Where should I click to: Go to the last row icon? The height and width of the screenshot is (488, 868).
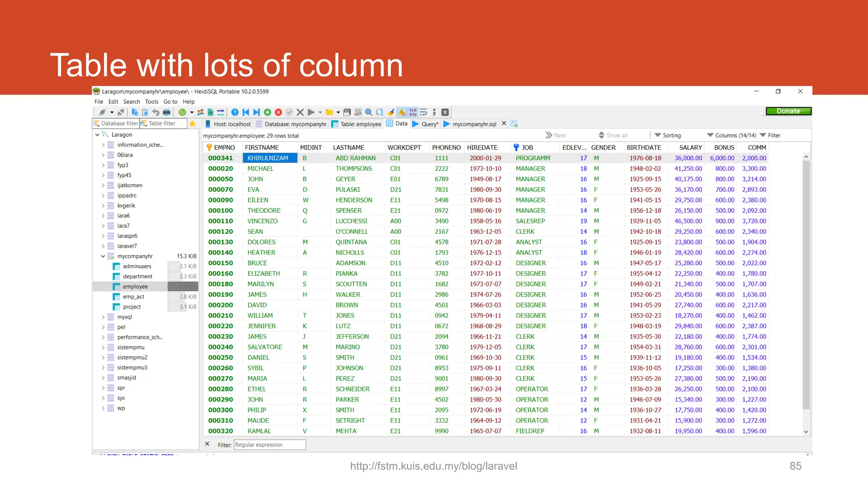point(256,112)
